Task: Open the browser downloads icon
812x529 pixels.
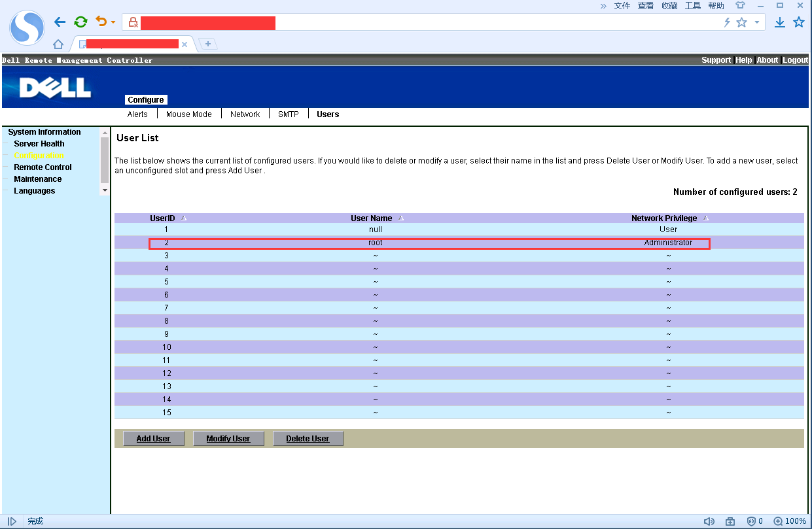Action: (780, 22)
